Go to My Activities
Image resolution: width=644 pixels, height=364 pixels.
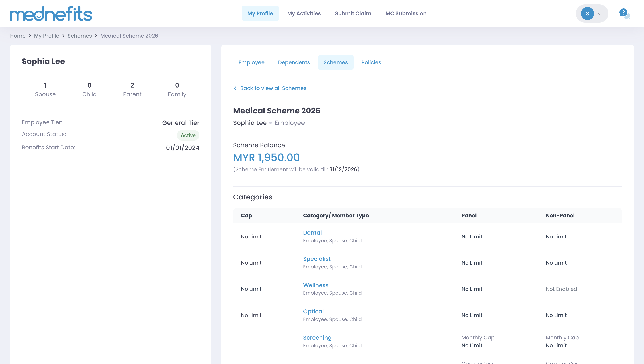tap(304, 13)
